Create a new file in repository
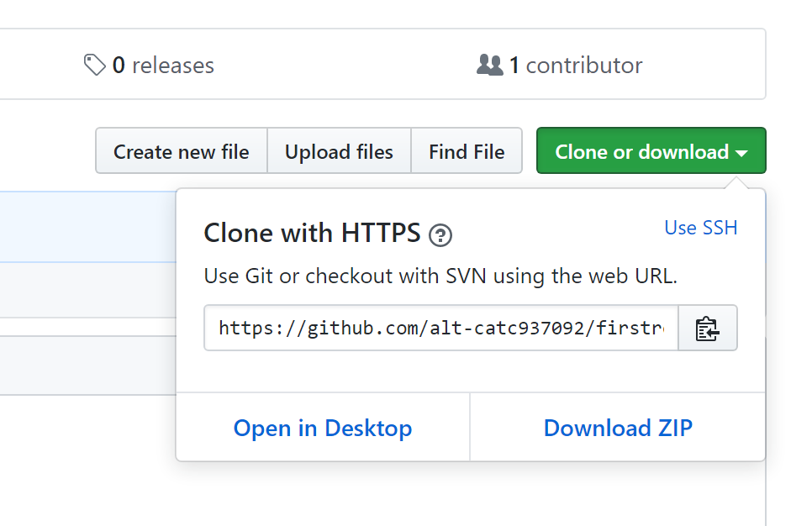Viewport: 812px width, 526px height. [182, 150]
